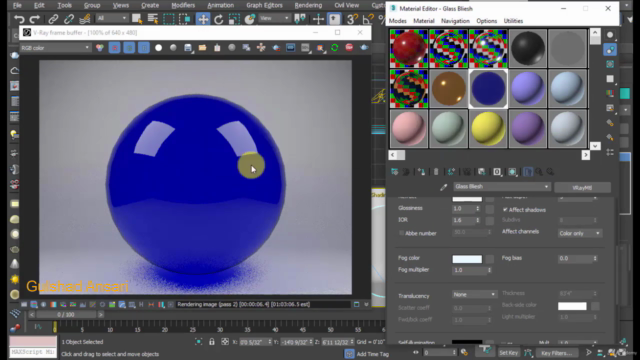Toggle the Affect shadows checkbox
640x360 pixels.
[505, 209]
